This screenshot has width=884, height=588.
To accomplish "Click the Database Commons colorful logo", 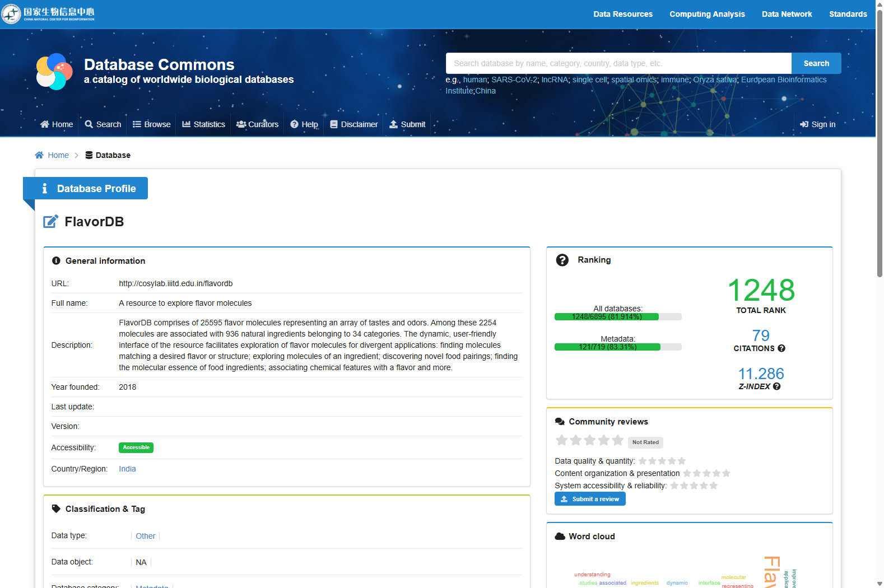I will point(54,72).
